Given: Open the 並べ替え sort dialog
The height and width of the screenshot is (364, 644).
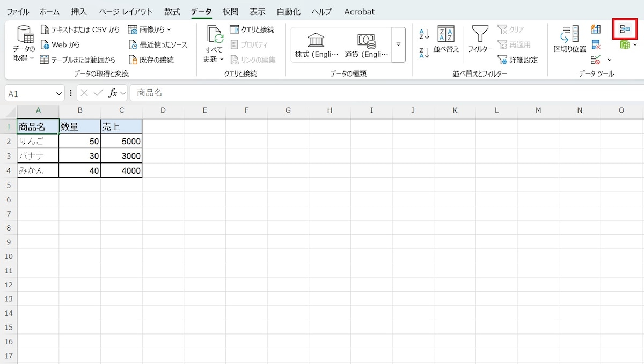Looking at the screenshot, I should pos(446,40).
